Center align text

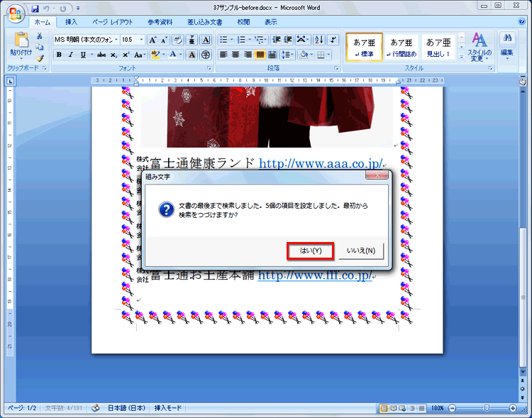click(x=235, y=55)
